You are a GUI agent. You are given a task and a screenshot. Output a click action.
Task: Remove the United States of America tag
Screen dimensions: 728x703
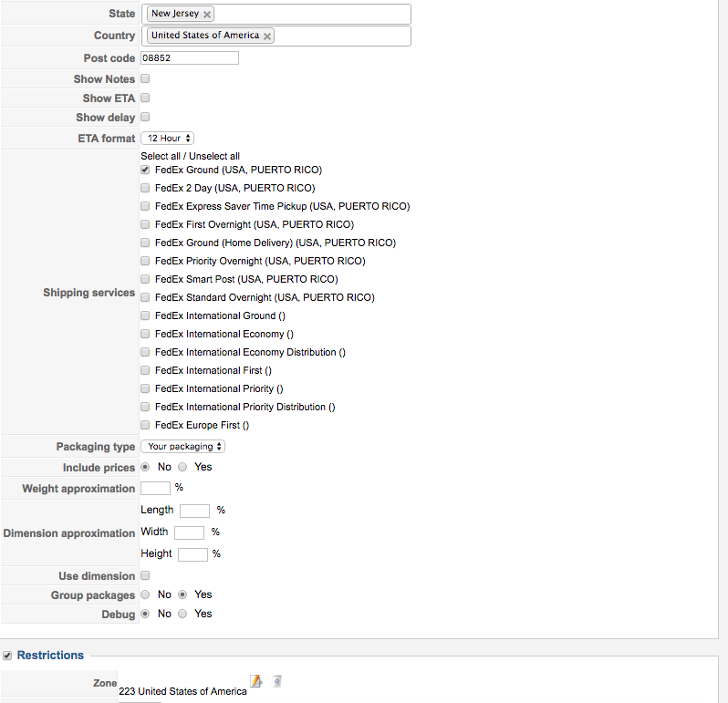pos(267,36)
